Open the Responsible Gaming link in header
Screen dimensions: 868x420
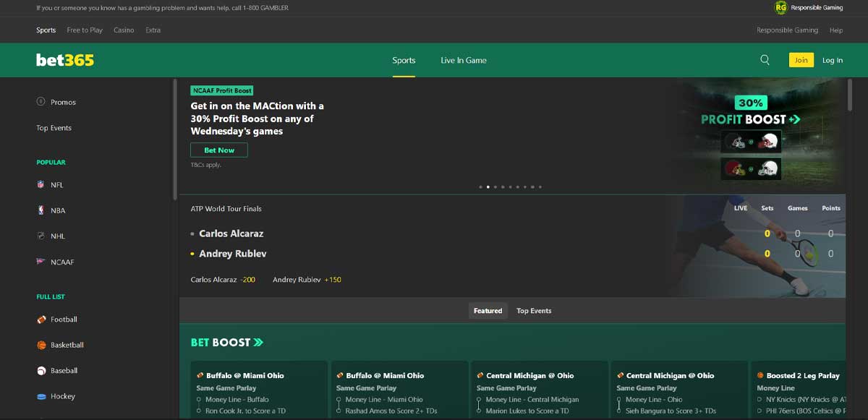[x=787, y=30]
